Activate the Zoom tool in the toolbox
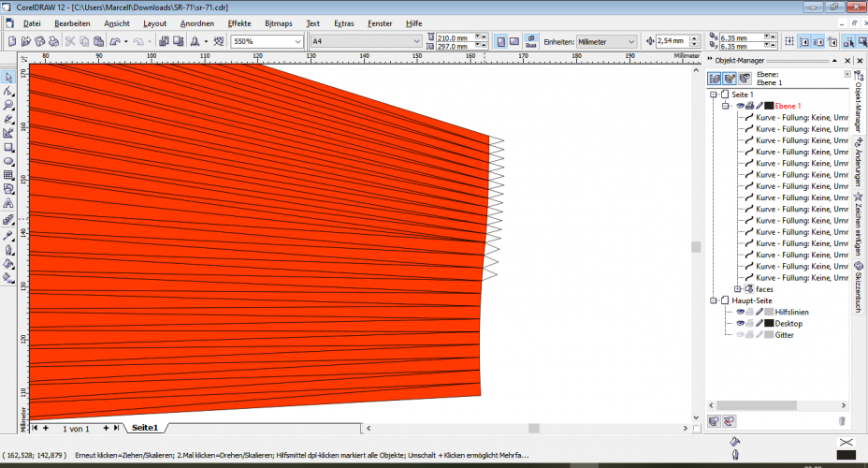868x468 pixels. [8, 105]
